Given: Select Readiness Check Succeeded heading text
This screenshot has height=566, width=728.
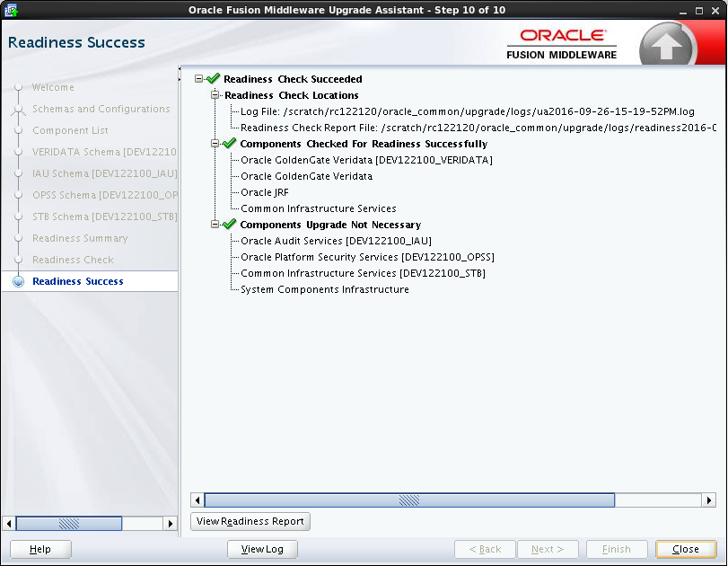Looking at the screenshot, I should tap(293, 79).
